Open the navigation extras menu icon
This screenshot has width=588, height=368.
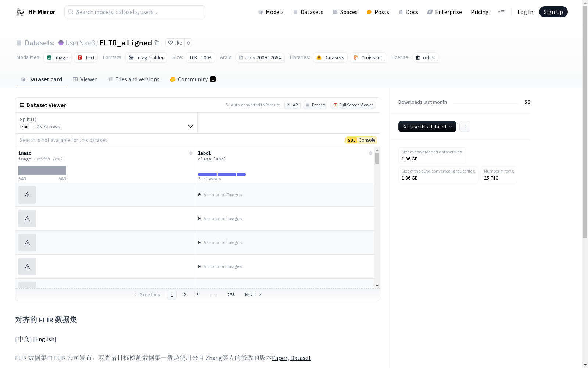tap(501, 12)
